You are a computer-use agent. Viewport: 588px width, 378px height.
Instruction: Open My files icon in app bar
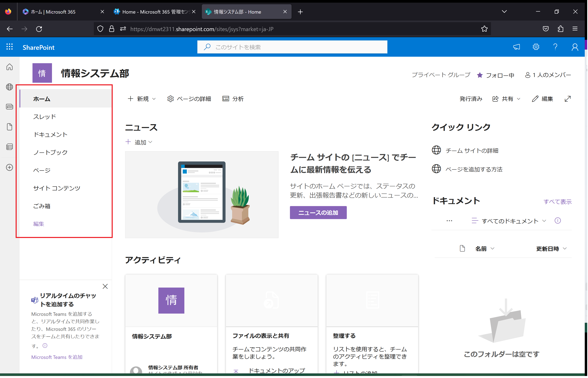pyautogui.click(x=10, y=127)
